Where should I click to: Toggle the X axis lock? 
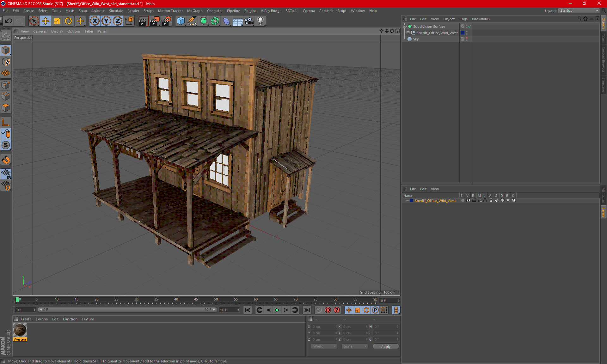pos(95,21)
